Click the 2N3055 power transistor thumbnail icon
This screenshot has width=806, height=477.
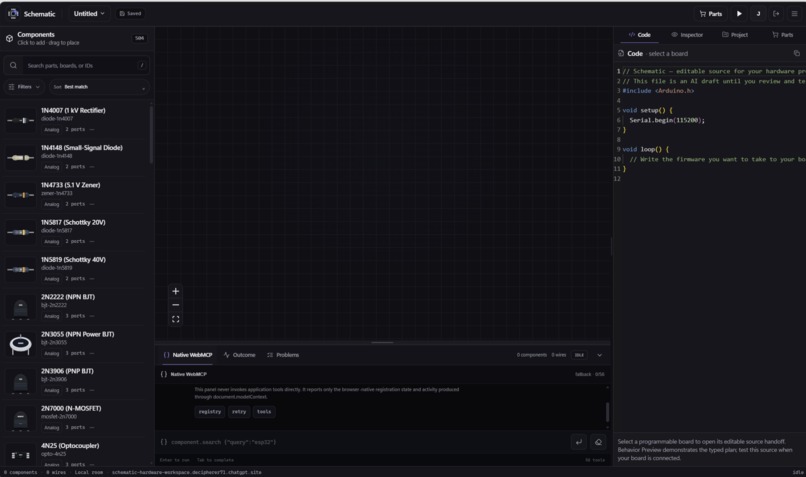(21, 344)
